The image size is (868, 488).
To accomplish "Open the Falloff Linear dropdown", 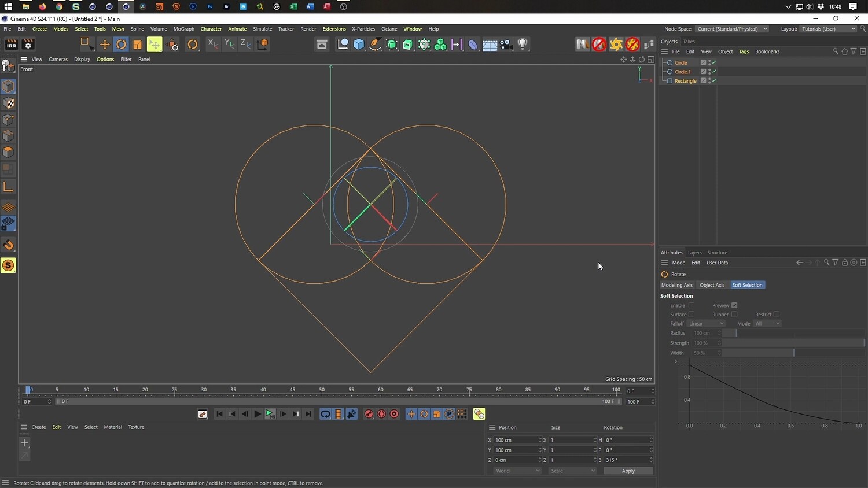I will click(x=706, y=324).
